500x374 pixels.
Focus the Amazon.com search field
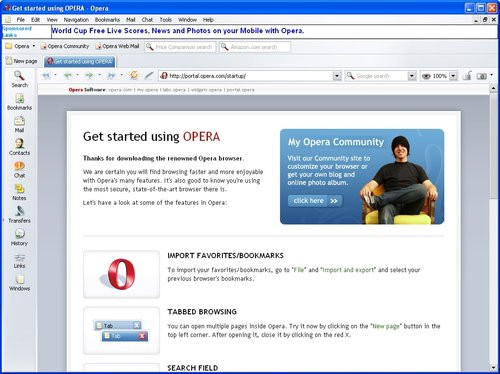pos(255,47)
